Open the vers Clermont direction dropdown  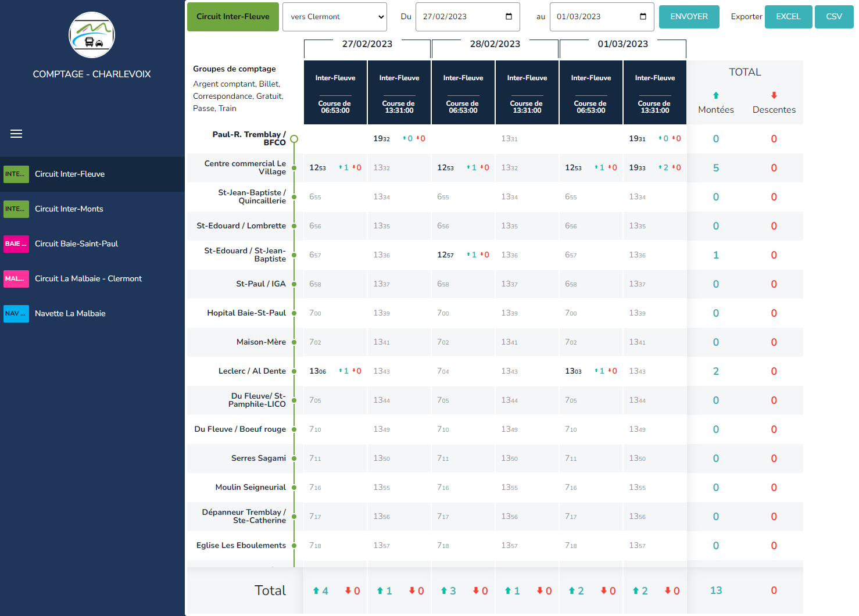pyautogui.click(x=335, y=17)
